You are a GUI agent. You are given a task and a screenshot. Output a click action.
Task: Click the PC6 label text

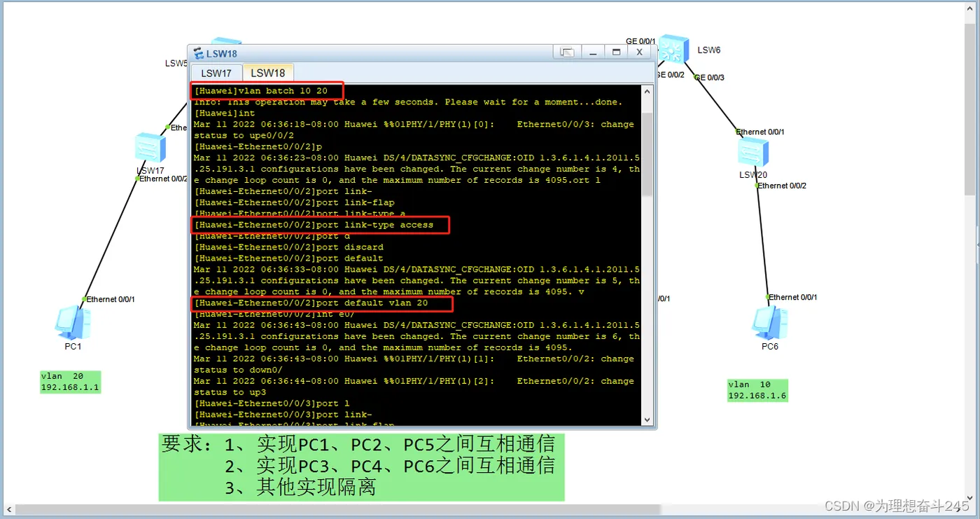[x=769, y=347]
